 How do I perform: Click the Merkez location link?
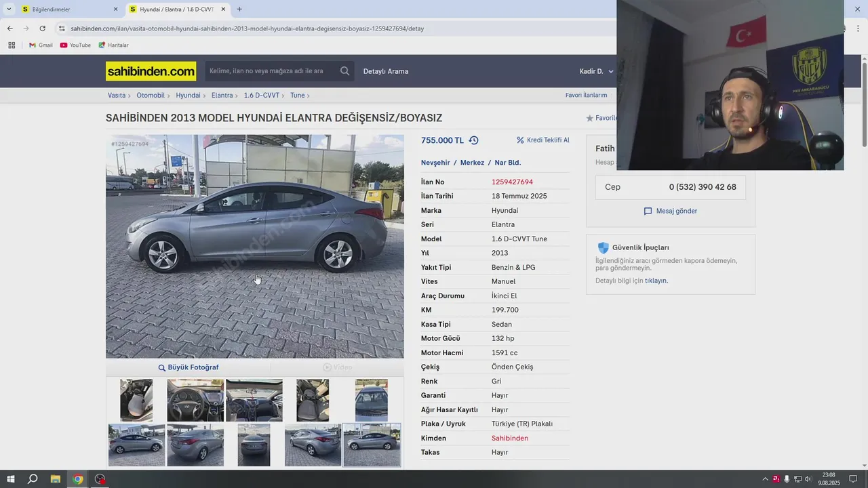[x=472, y=163]
